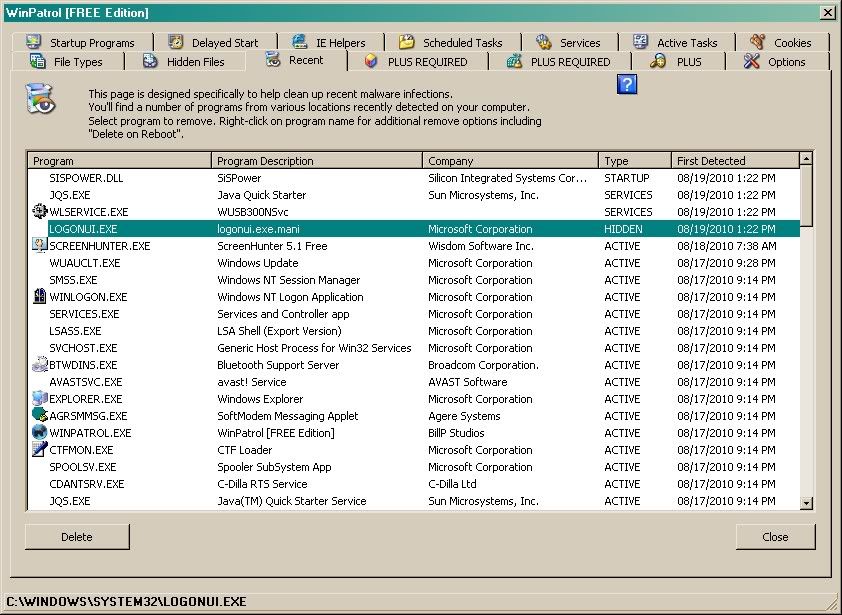Image resolution: width=842 pixels, height=615 pixels.
Task: Sort by Program Description column header
Action: pos(317,161)
